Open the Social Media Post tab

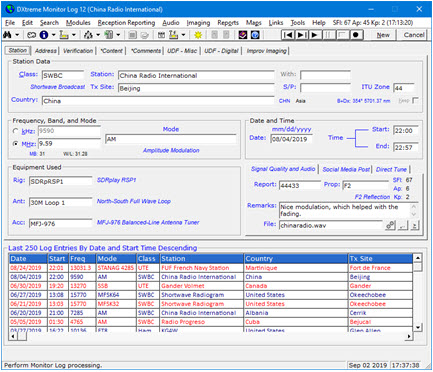346,169
